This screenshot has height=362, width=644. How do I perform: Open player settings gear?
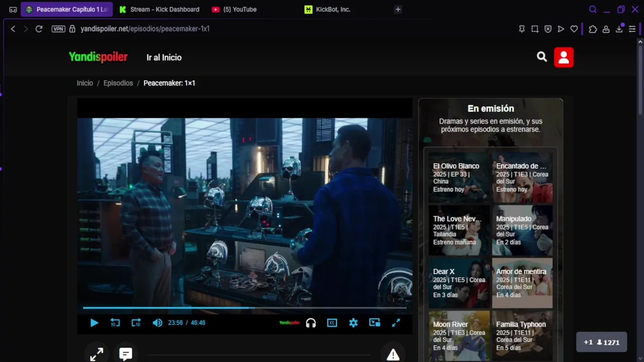coord(353,323)
